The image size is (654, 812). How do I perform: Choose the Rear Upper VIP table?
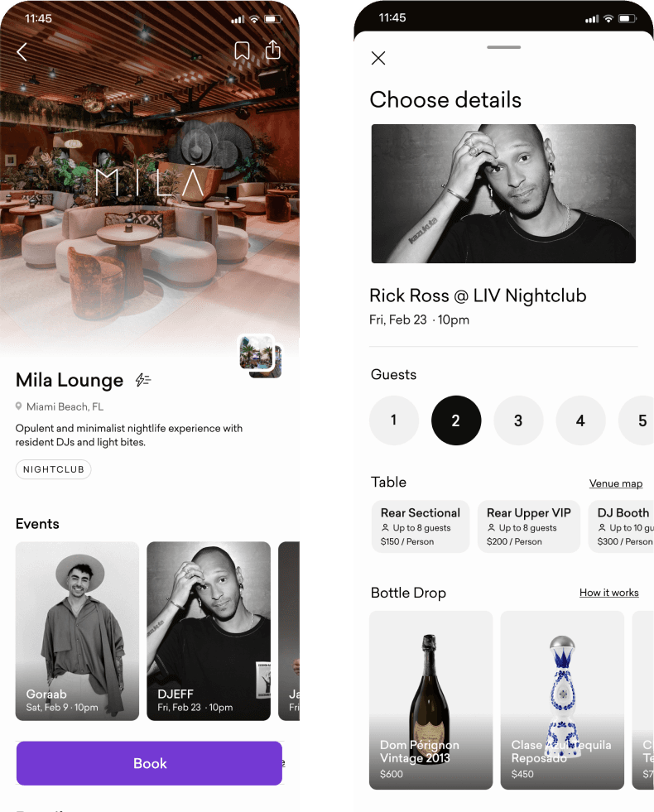[529, 526]
